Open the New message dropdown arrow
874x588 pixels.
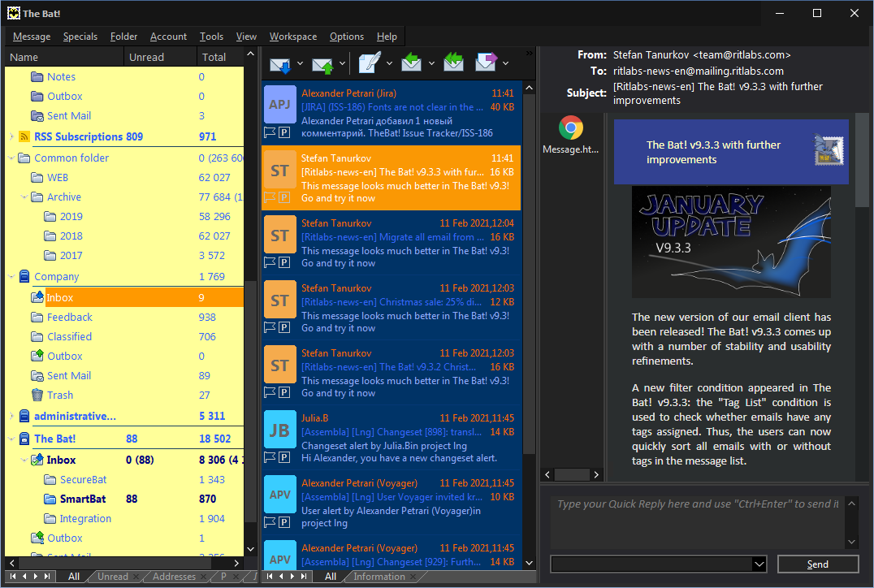389,63
